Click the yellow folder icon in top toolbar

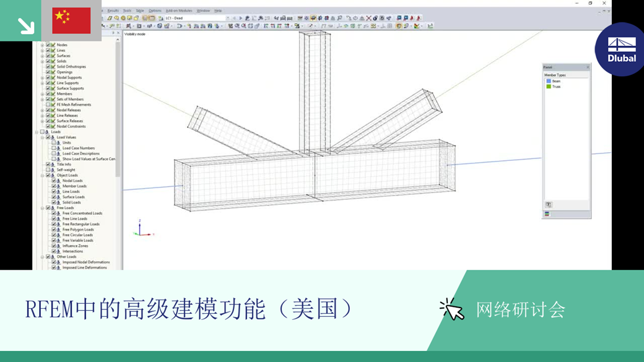(136, 18)
